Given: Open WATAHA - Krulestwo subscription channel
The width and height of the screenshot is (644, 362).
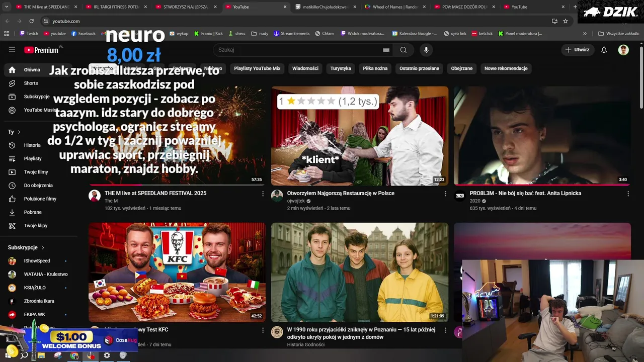Looking at the screenshot, I should [38, 274].
